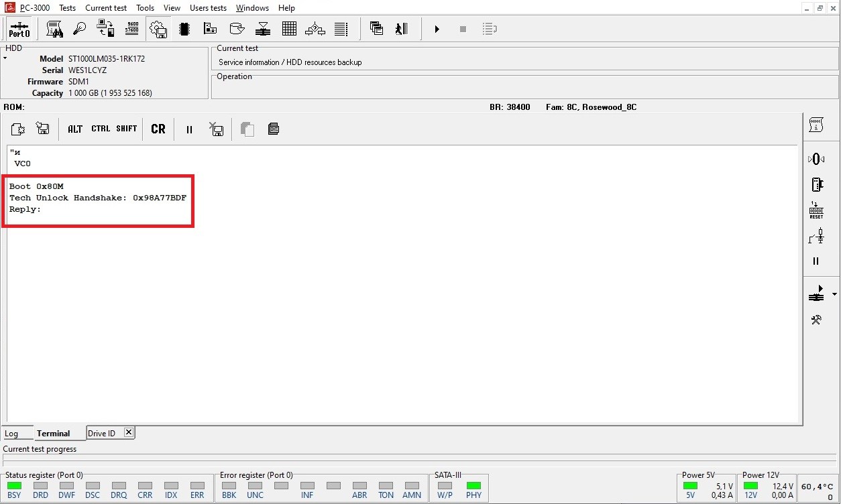Toggle the ALT key modifier
841x504 pixels.
[x=75, y=129]
